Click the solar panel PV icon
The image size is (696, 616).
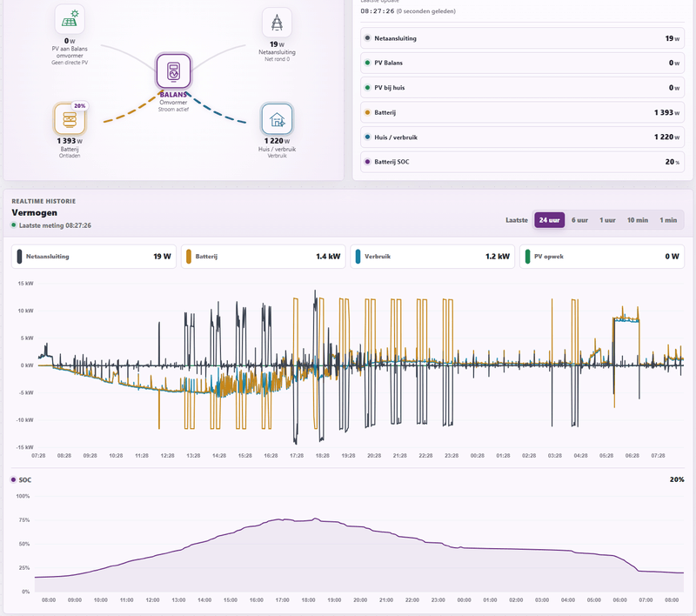coord(70,19)
